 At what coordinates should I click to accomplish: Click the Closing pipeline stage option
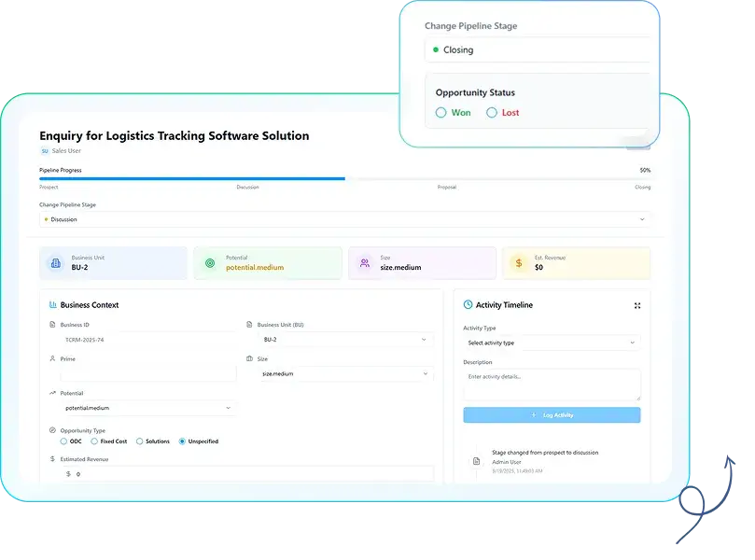point(537,49)
